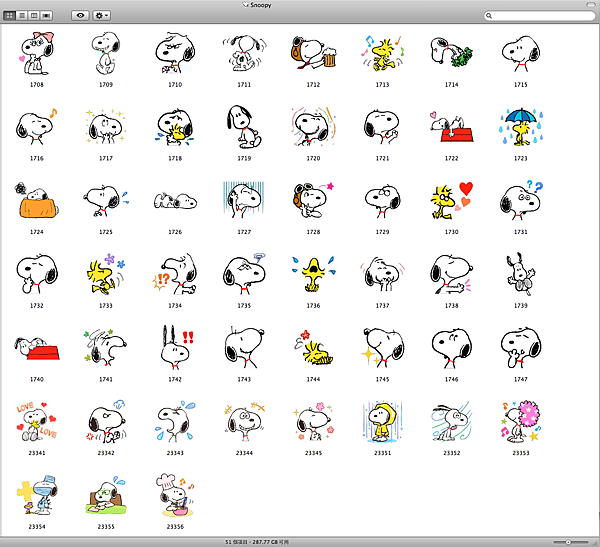
Task: Select thumbnail 23341 Snoopy LOVE hearts
Action: 37,421
